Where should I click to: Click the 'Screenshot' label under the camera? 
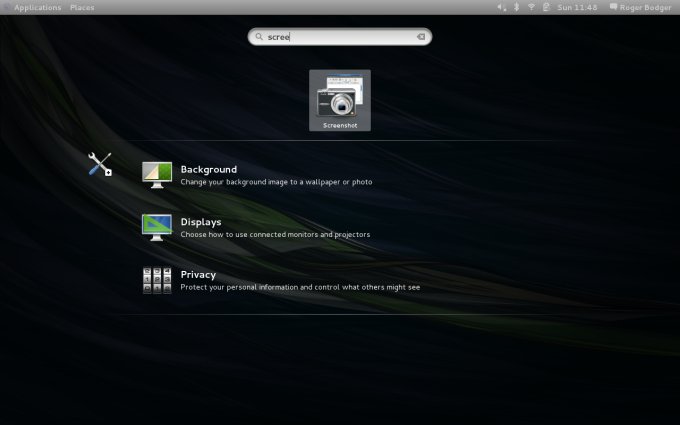pos(340,125)
